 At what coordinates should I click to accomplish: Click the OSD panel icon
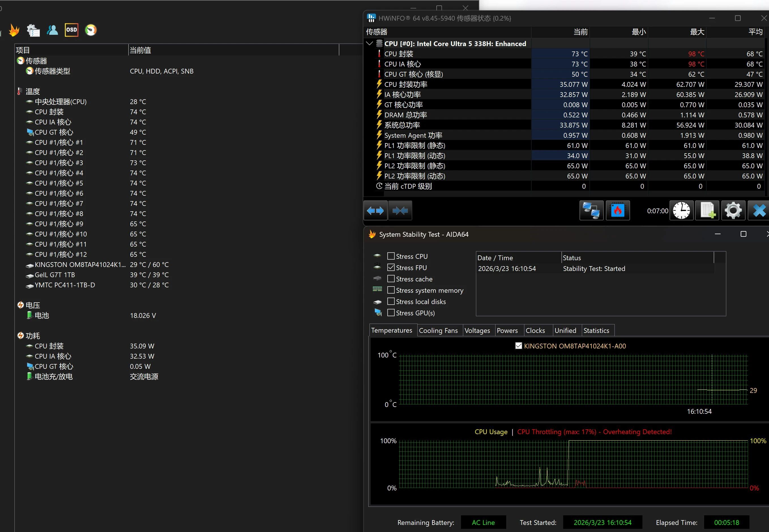(x=71, y=30)
